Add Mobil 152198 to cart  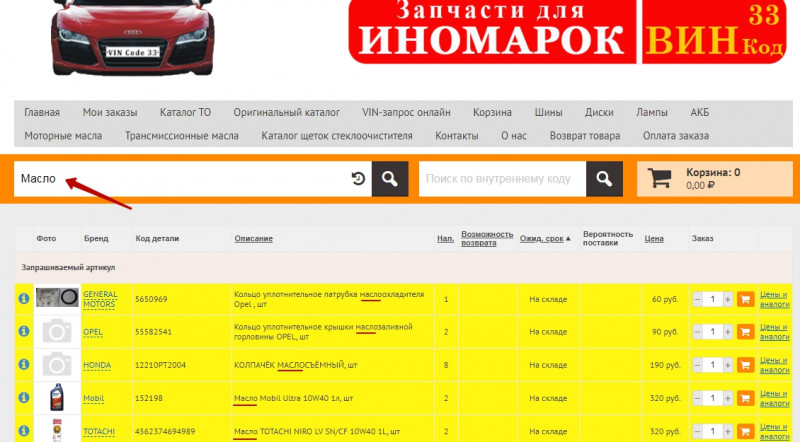pos(745,398)
